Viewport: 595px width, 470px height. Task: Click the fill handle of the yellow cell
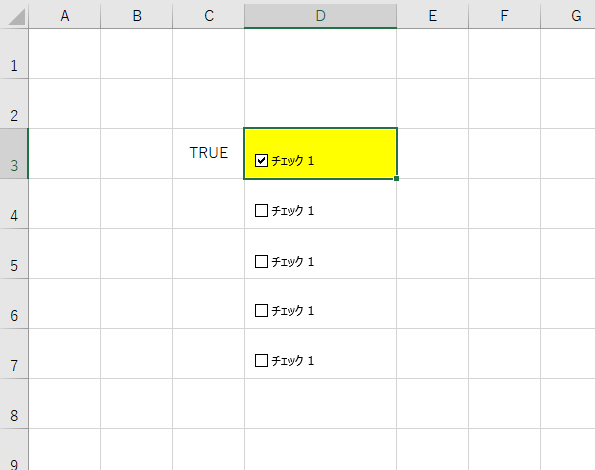(397, 178)
